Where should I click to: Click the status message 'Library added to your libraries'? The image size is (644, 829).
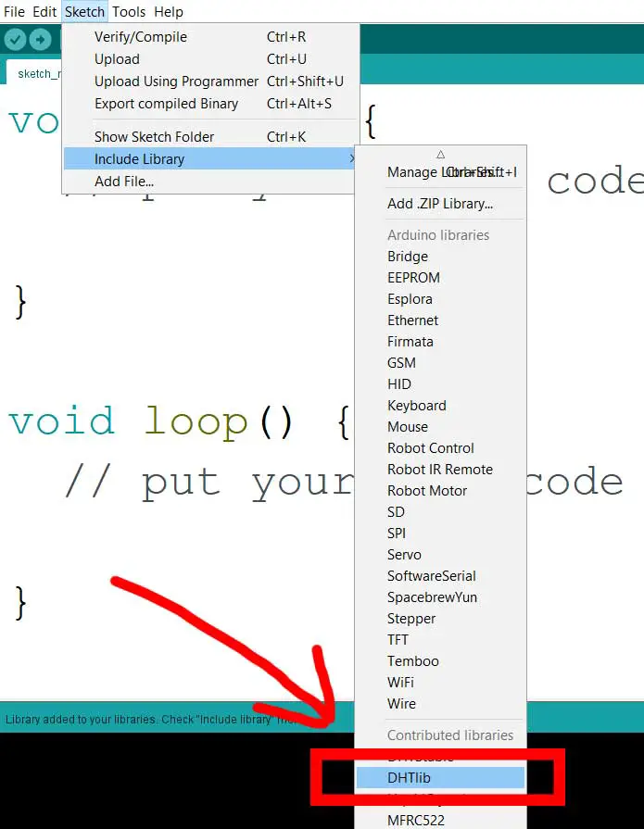tap(151, 720)
